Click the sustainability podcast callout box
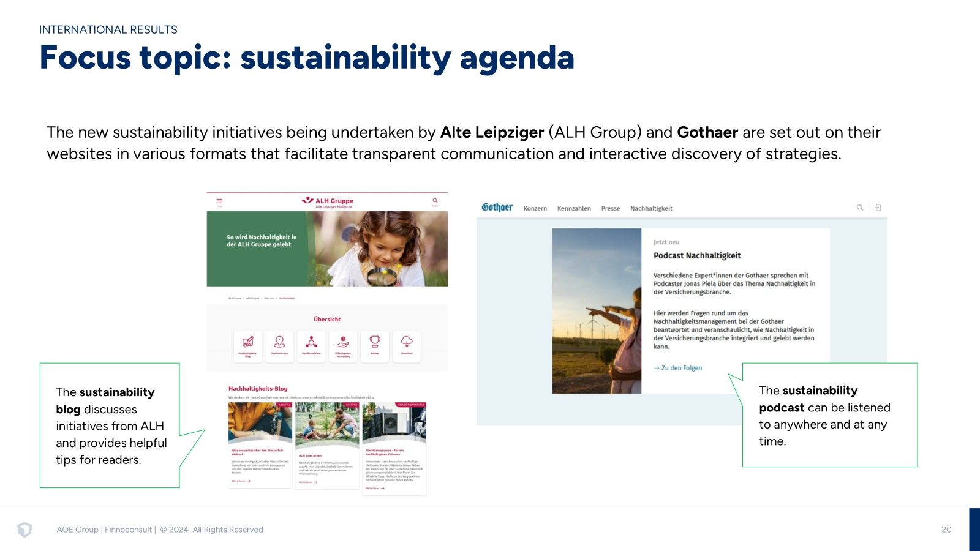 tap(830, 415)
